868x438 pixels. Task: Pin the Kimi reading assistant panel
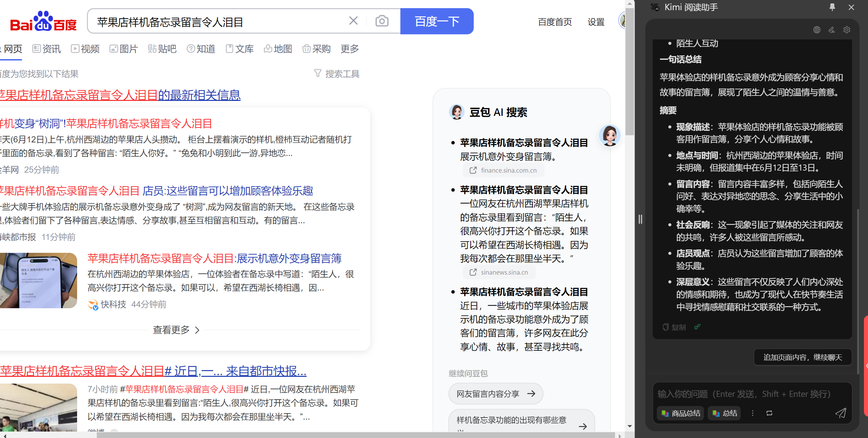[x=832, y=7]
